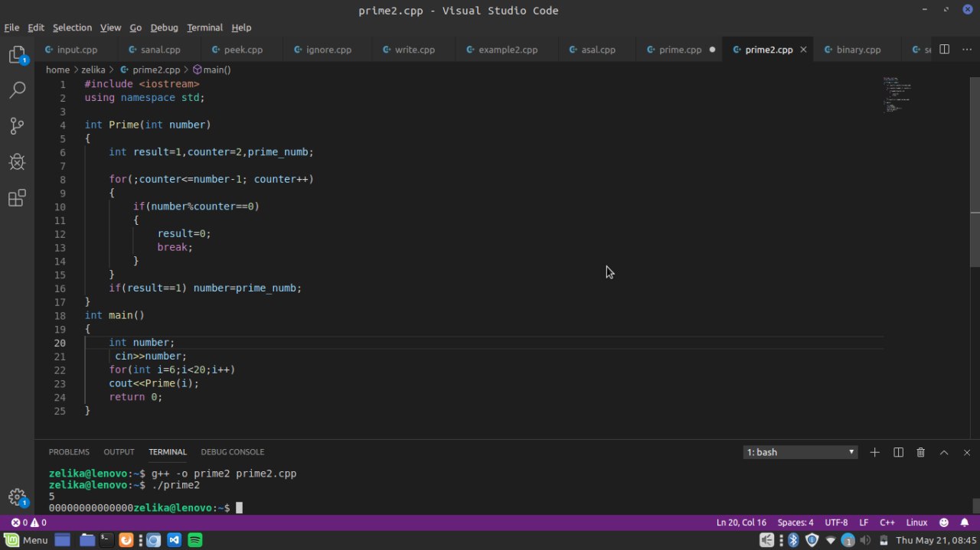
Task: Open the Debug view bug icon
Action: (17, 161)
